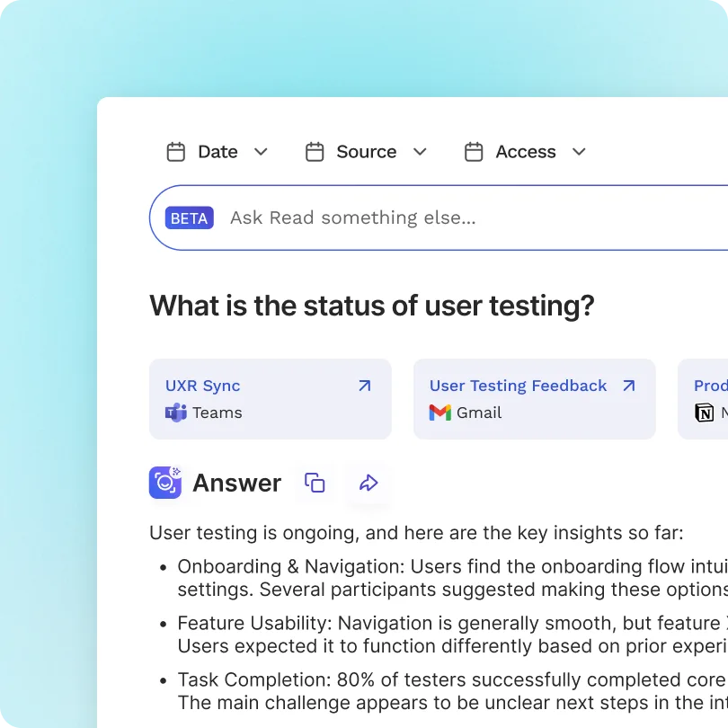Click the 'Task Completion' bullet text
The width and height of the screenshot is (728, 728).
453,691
